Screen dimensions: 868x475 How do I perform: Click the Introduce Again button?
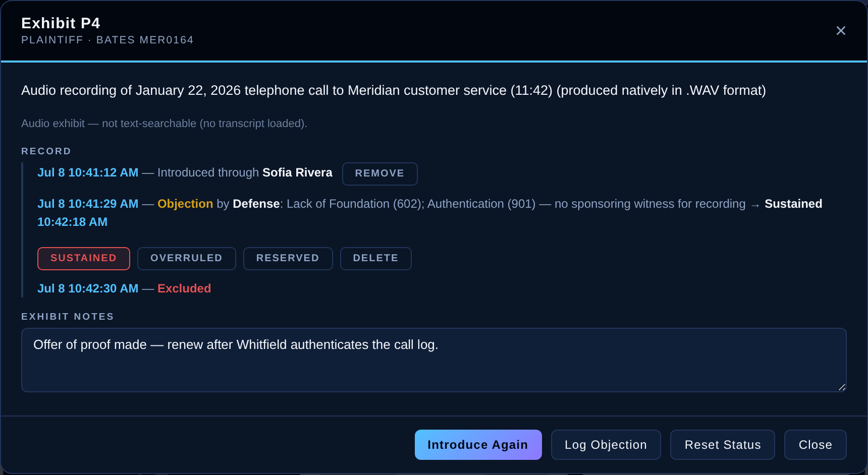[x=478, y=445]
